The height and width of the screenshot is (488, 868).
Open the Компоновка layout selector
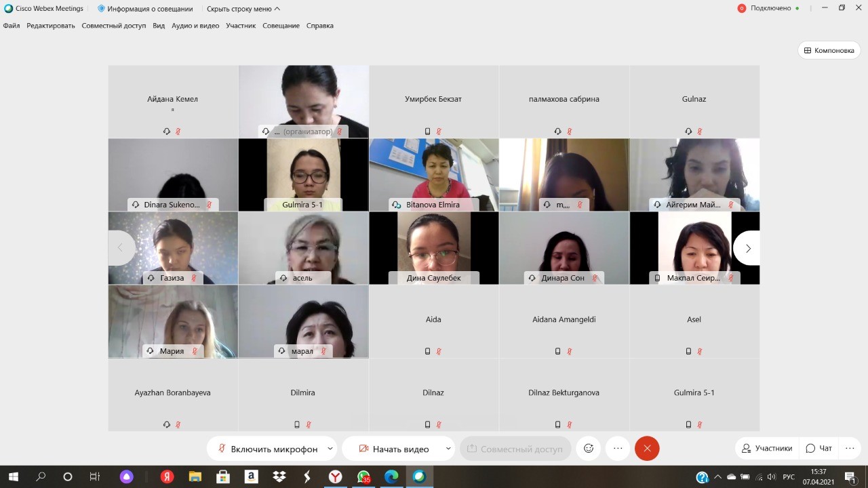pos(829,50)
